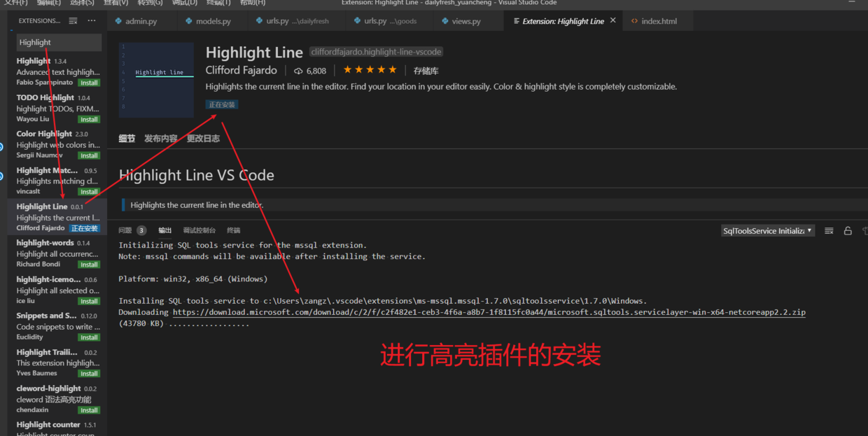Click the Highlight Line VS Code readme heading
The image size is (868, 436).
point(197,175)
